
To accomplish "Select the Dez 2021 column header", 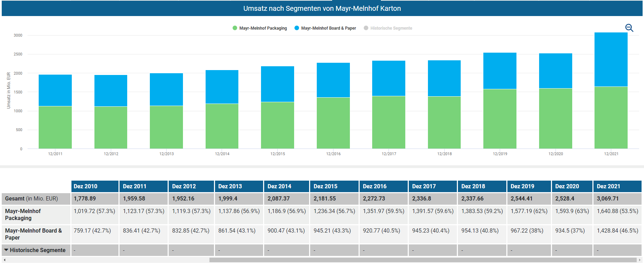I will click(x=608, y=186).
